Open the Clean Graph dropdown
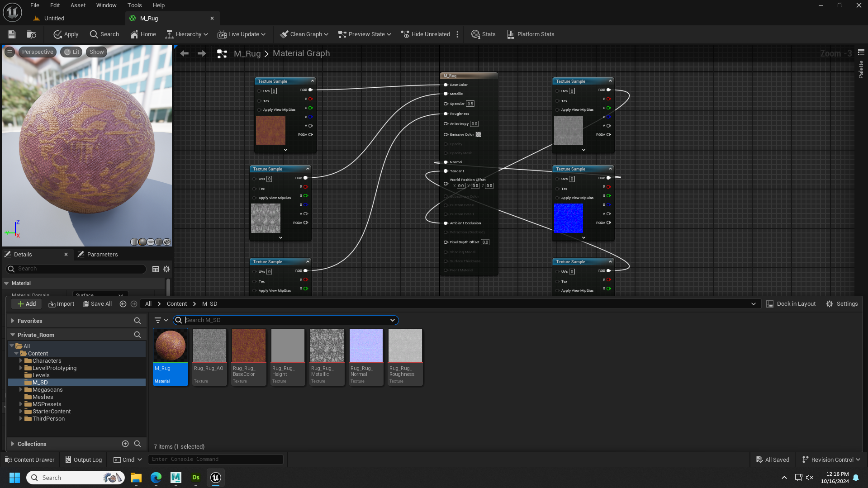868x488 pixels. coord(304,34)
